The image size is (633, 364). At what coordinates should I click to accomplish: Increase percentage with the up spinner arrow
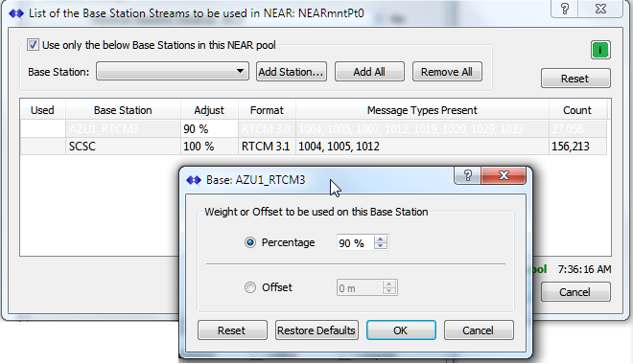pyautogui.click(x=381, y=239)
